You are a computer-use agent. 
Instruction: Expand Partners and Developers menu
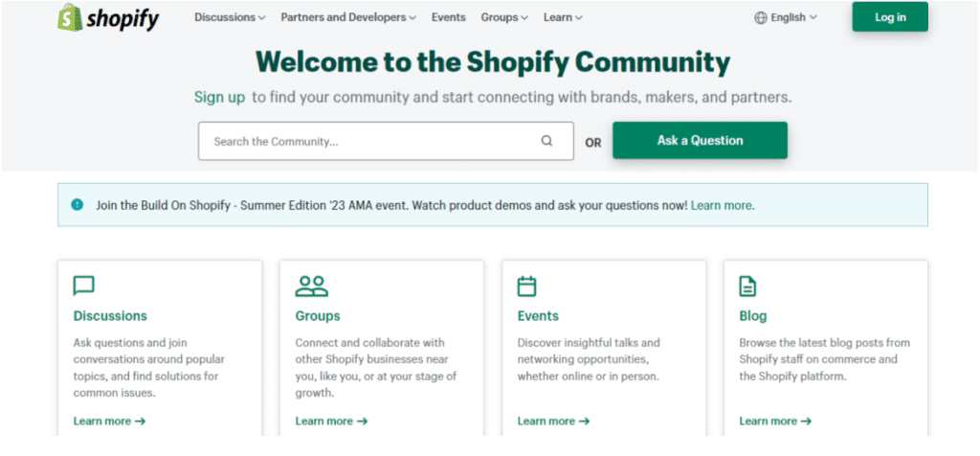pyautogui.click(x=348, y=17)
